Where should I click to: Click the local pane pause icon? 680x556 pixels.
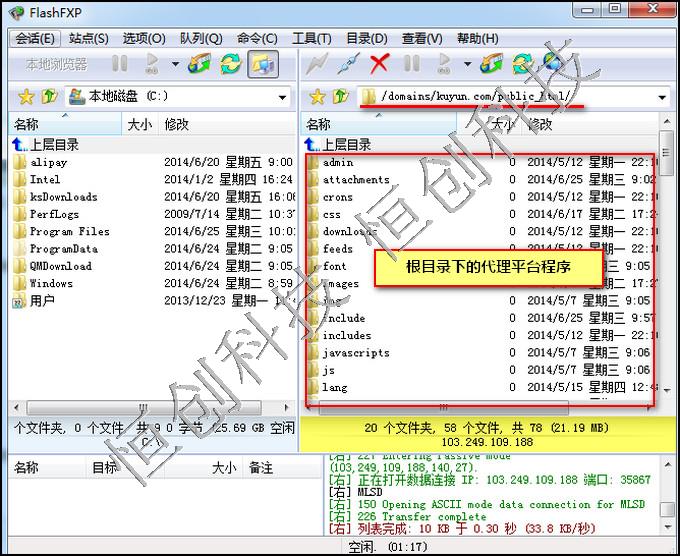(119, 64)
